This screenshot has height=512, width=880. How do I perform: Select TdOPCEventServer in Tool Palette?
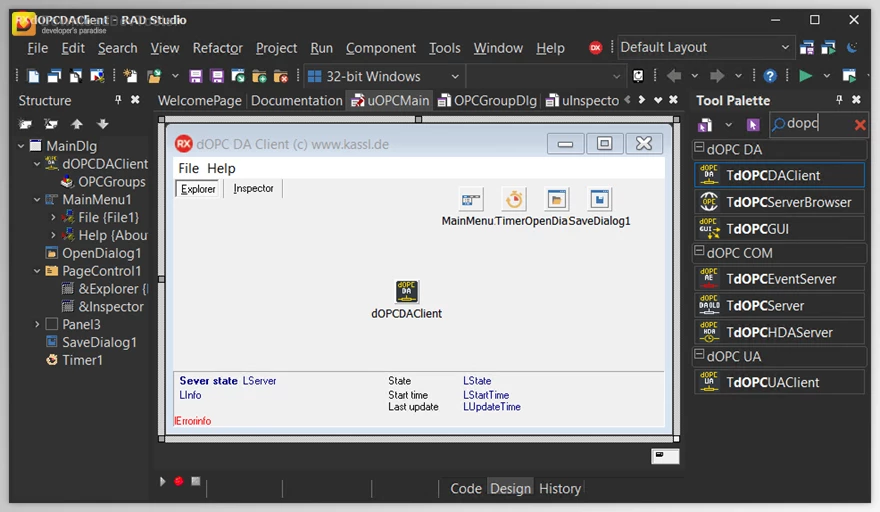point(779,279)
